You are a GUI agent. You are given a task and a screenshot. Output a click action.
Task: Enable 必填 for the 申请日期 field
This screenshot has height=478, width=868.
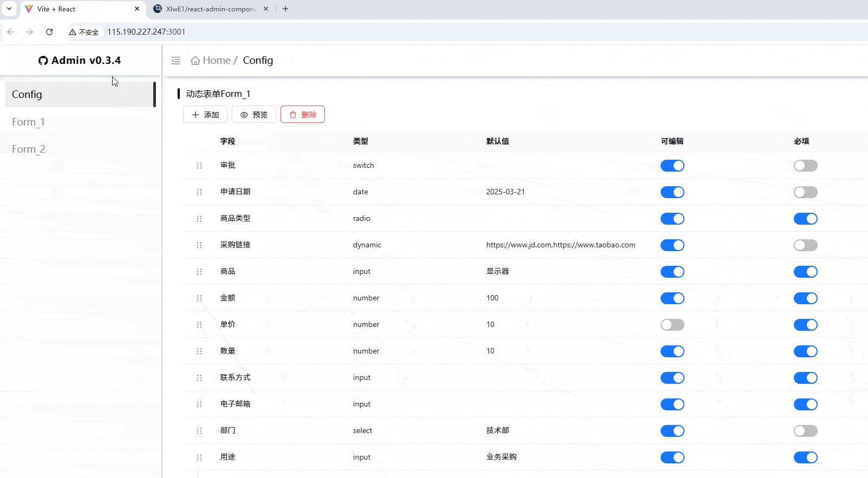tap(806, 192)
